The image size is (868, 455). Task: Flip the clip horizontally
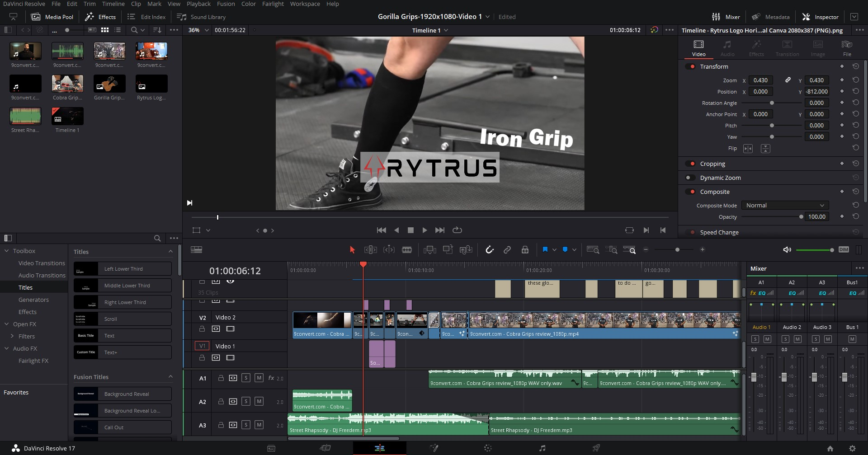[748, 148]
